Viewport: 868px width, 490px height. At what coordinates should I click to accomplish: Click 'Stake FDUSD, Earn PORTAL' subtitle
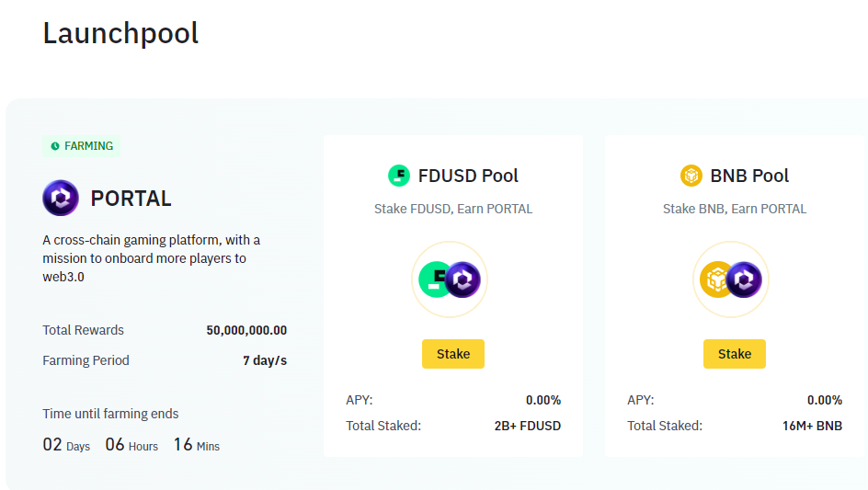[x=452, y=209]
